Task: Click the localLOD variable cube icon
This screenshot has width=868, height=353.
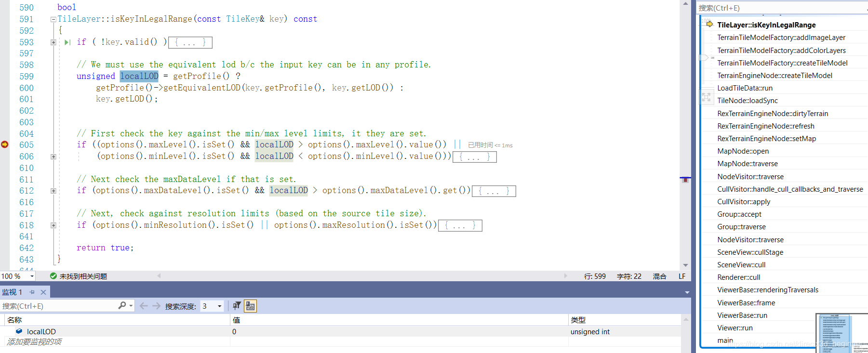Action: (19, 331)
